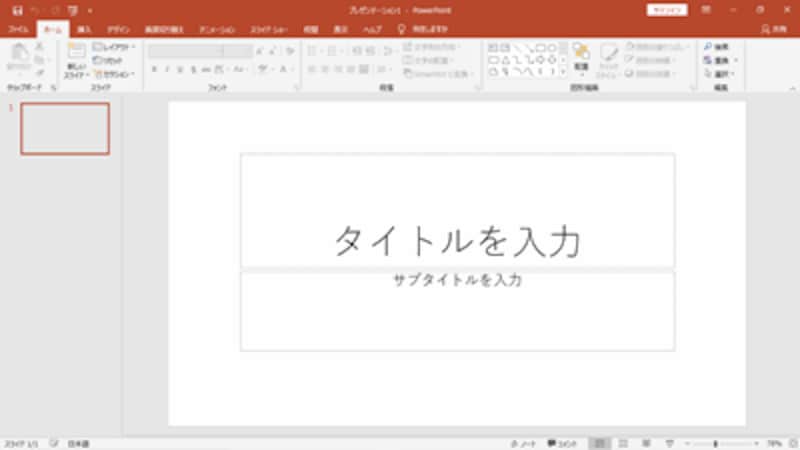Toggle Italic formatting
The image size is (800, 450).
click(167, 69)
